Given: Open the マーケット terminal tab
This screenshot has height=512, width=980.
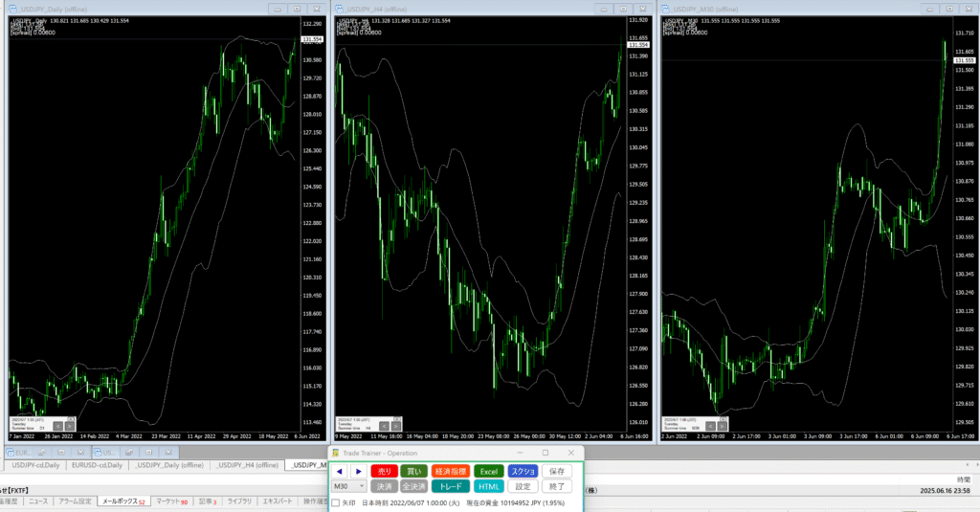Looking at the screenshot, I should click(171, 501).
